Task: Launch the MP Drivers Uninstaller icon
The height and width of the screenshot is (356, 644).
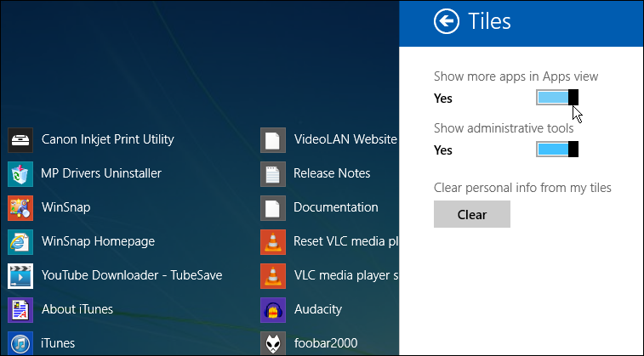Action: (x=20, y=174)
